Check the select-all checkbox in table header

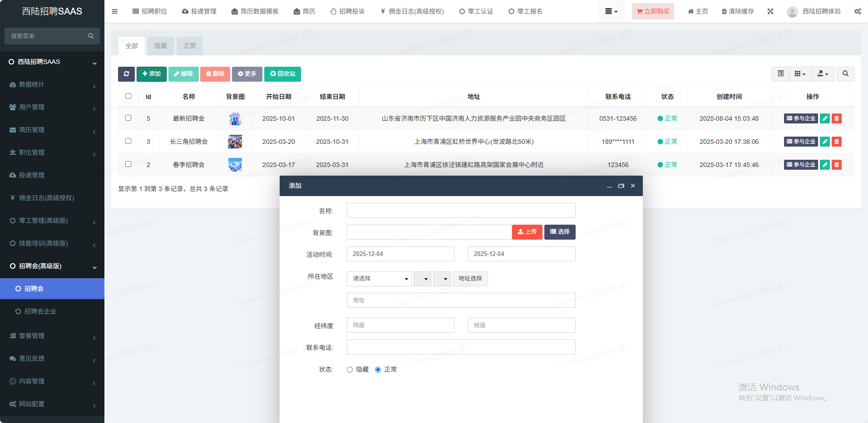[x=128, y=96]
